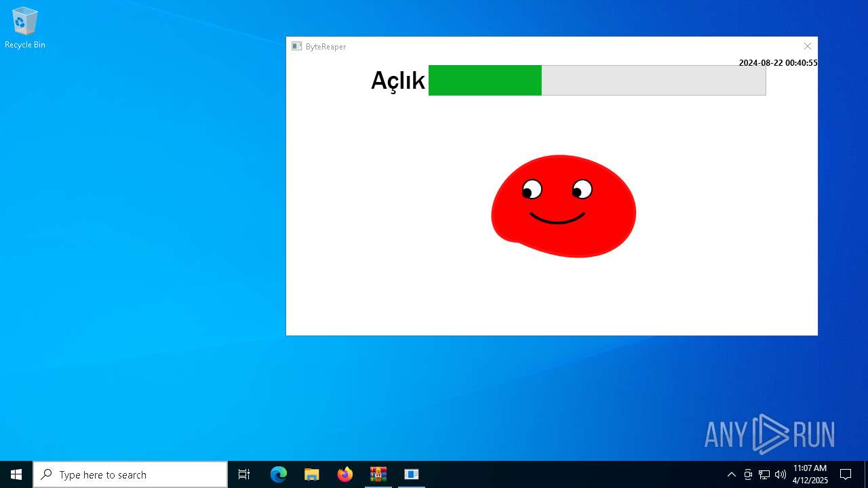Select the ByteReaper taskbar button

coord(412,474)
